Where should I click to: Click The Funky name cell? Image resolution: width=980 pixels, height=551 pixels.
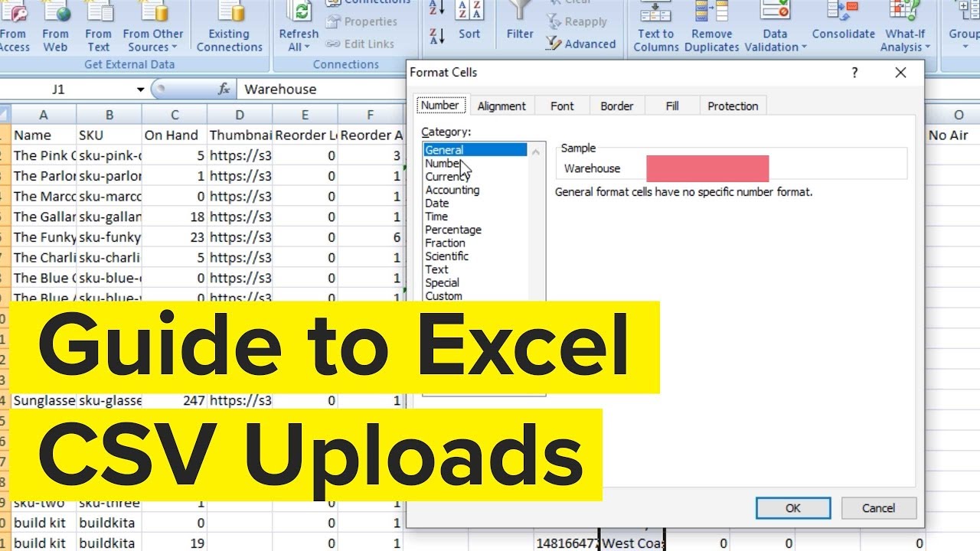44,237
